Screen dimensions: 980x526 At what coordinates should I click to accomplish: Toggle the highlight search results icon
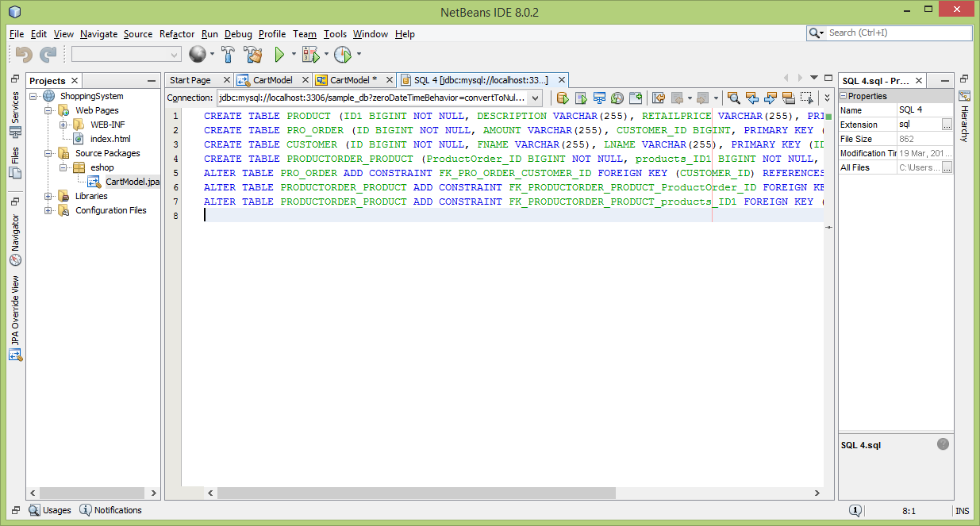click(x=788, y=98)
